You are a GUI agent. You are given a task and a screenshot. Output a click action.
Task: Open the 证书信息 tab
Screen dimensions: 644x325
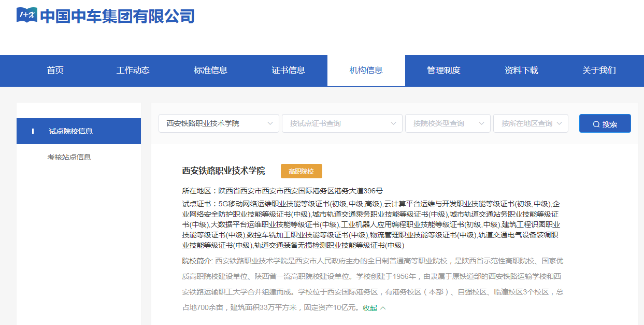[x=289, y=70]
